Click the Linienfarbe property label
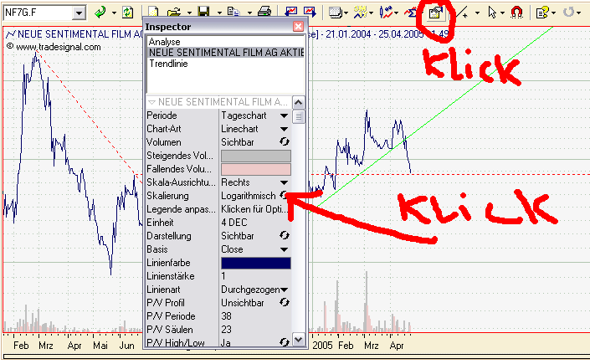Image resolution: width=590 pixels, height=364 pixels. (x=168, y=263)
